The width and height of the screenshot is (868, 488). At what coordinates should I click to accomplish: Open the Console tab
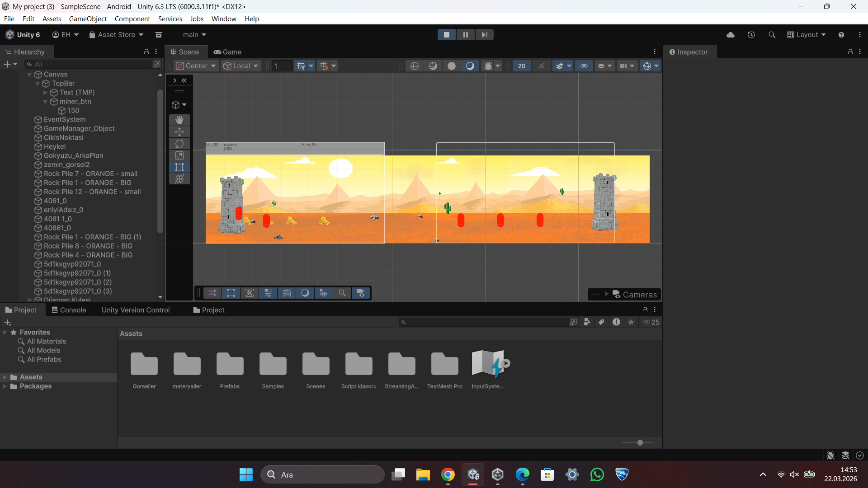click(x=69, y=310)
